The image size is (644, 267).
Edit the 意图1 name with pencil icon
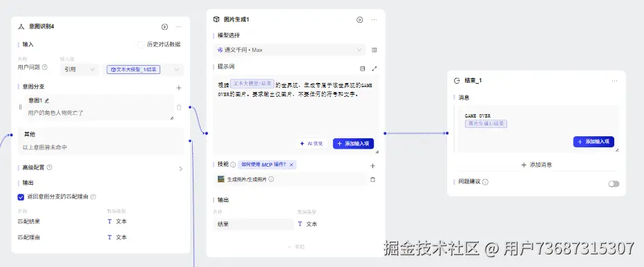point(47,100)
